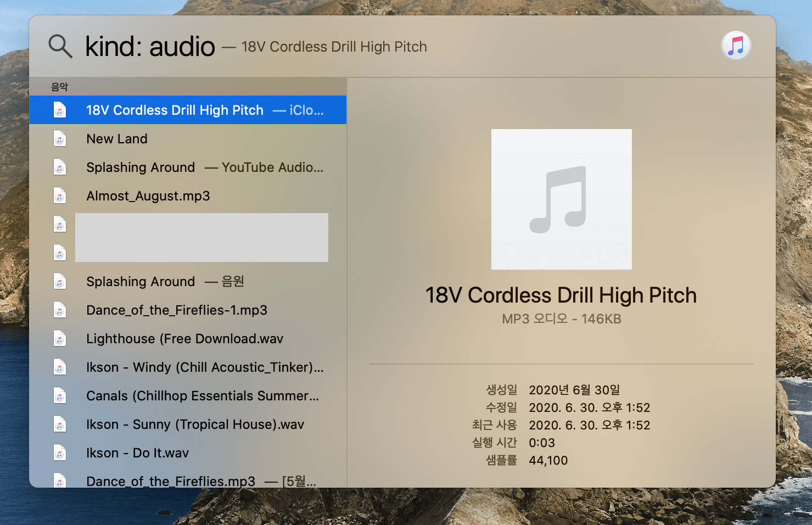The width and height of the screenshot is (812, 525).
Task: Select the Almost_August.mp3 result
Action: 188,196
